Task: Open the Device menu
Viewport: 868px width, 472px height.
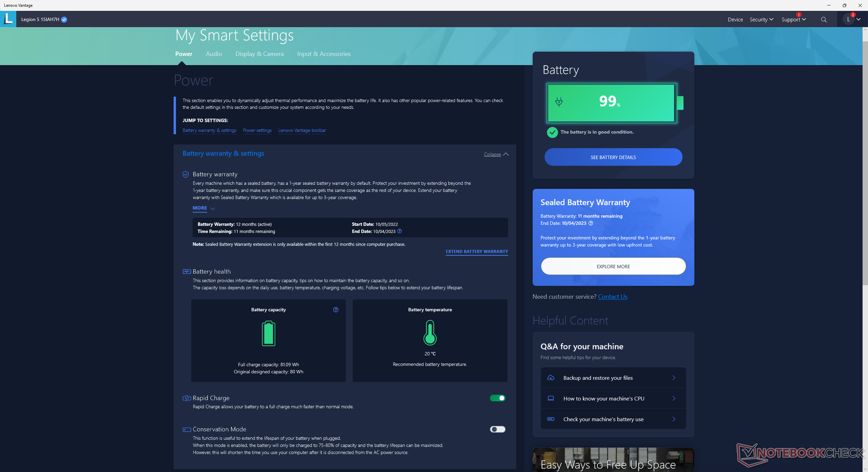Action: pos(735,19)
